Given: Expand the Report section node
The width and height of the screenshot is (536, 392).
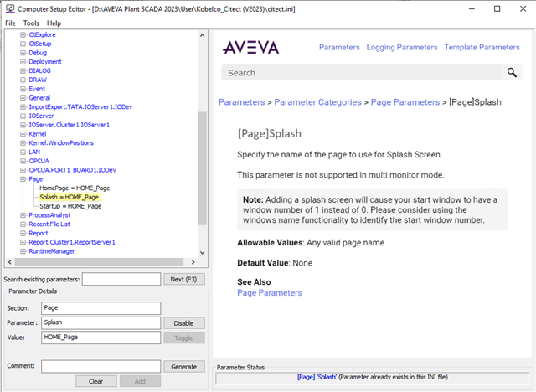Looking at the screenshot, I should [23, 234].
